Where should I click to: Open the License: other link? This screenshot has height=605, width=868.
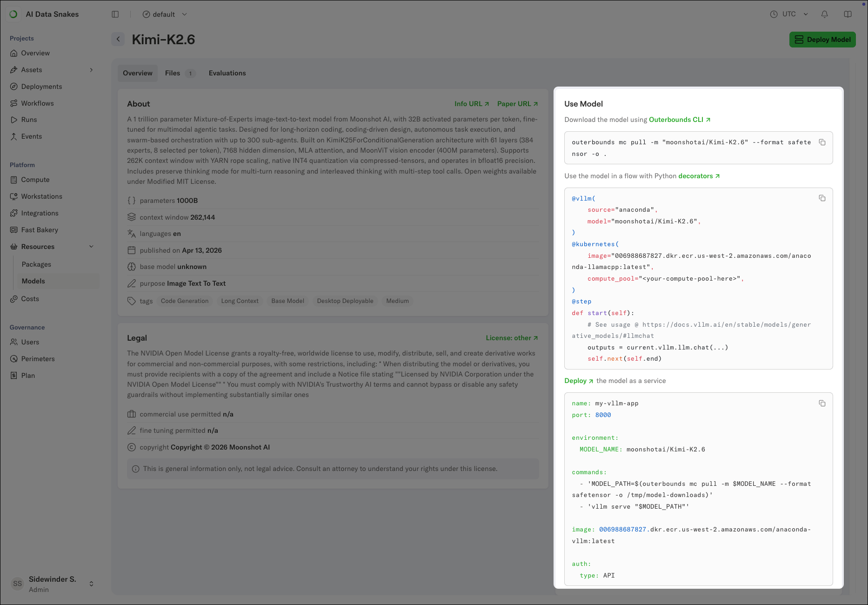tap(512, 338)
